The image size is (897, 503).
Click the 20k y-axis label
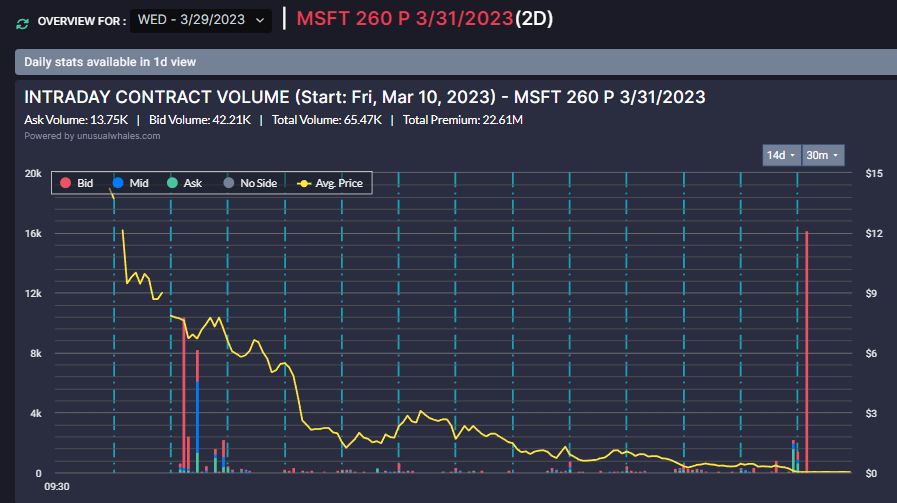coord(33,173)
